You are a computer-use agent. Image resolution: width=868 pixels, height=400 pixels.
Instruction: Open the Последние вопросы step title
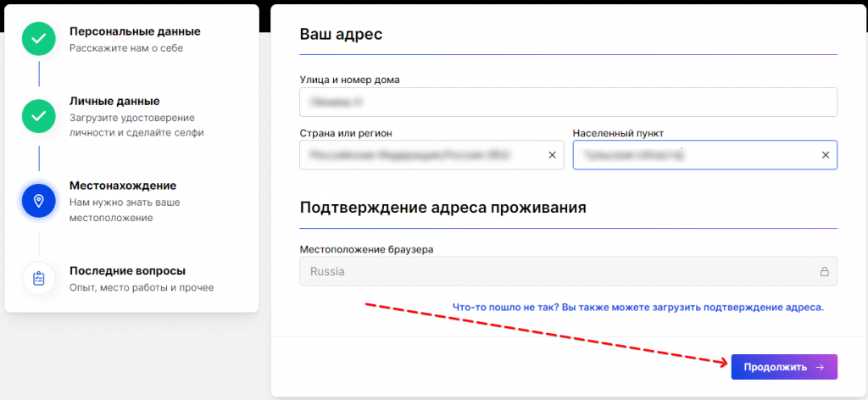[x=127, y=271]
